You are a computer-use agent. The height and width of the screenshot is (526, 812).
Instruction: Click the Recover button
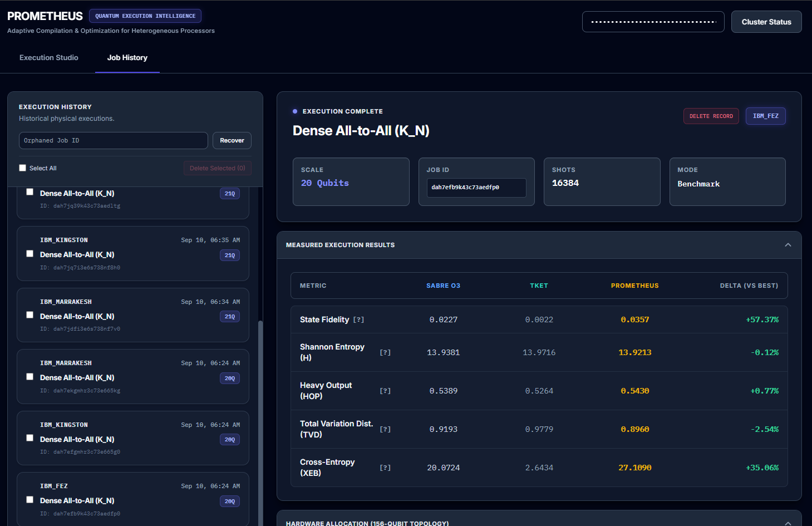pyautogui.click(x=232, y=140)
